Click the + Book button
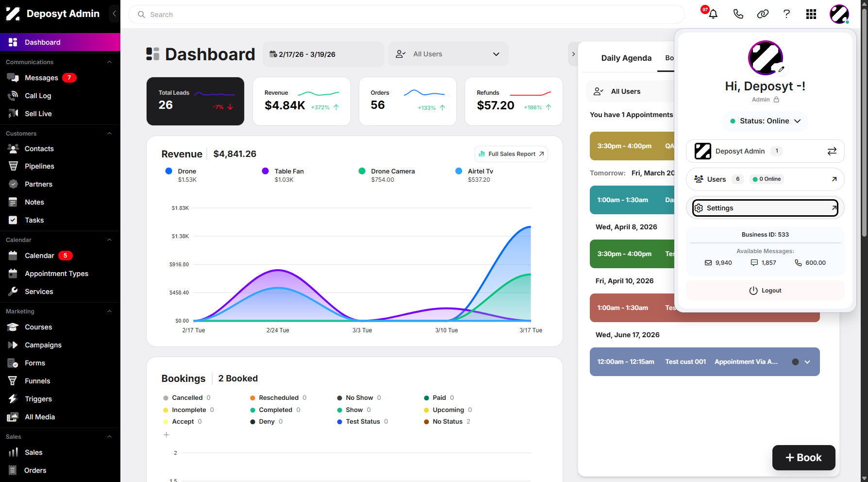Image resolution: width=868 pixels, height=482 pixels. pos(803,458)
